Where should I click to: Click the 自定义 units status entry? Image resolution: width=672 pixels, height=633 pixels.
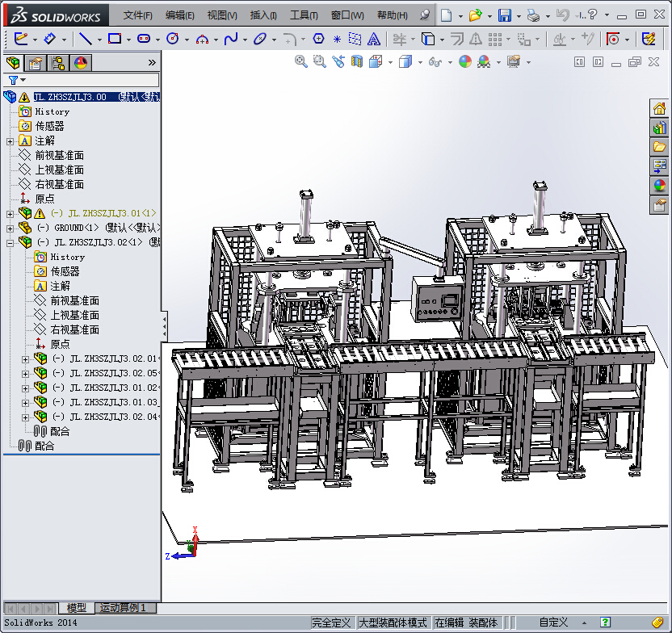(x=553, y=623)
